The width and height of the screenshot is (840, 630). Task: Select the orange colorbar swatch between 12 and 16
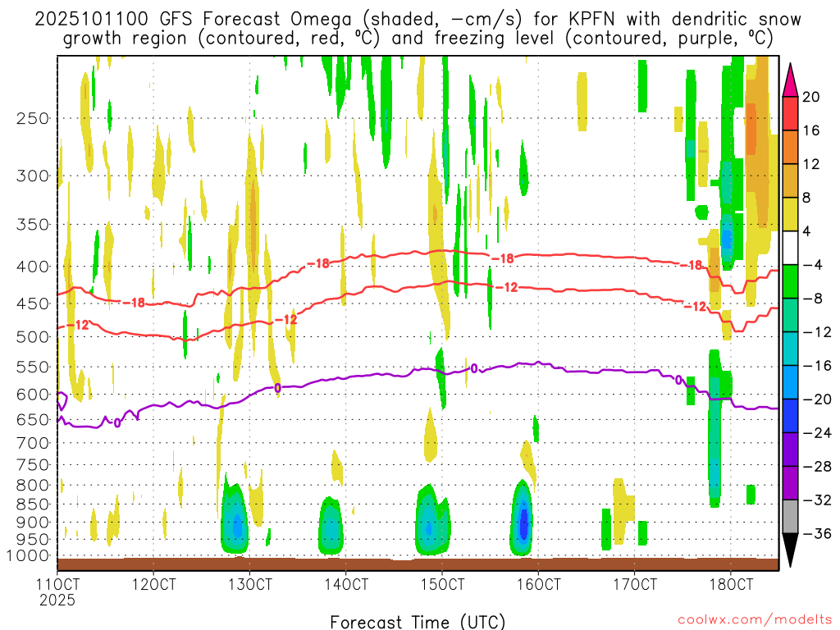click(791, 147)
